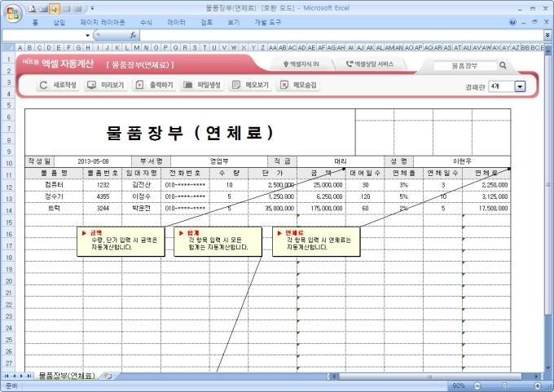Open the 검토 ribbon tab
The height and width of the screenshot is (392, 554).
coord(206,23)
